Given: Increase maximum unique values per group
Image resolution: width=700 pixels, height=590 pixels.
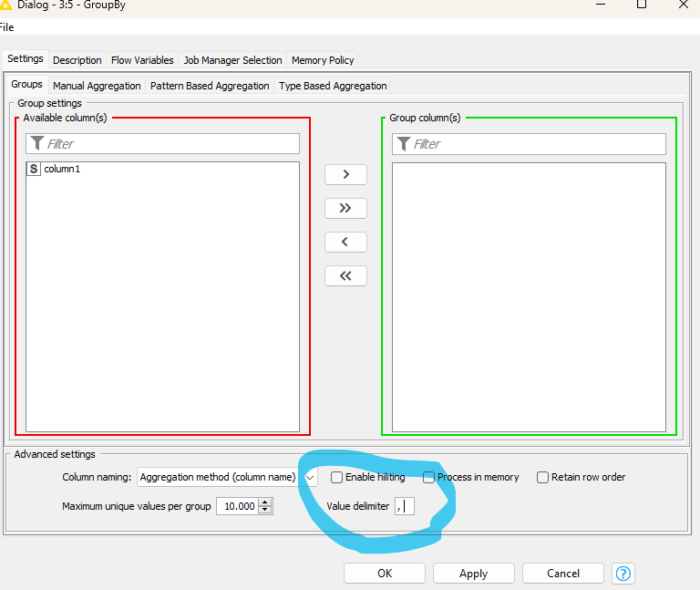Looking at the screenshot, I should pos(265,502).
